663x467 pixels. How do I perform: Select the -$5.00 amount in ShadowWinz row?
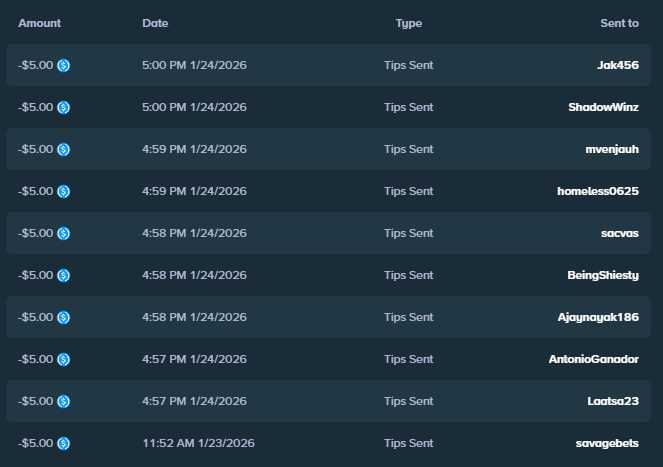click(36, 107)
